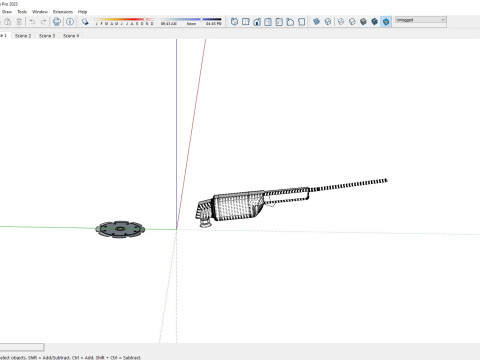The width and height of the screenshot is (480, 360).
Task: Open the Model Info icon
Action: click(x=70, y=22)
